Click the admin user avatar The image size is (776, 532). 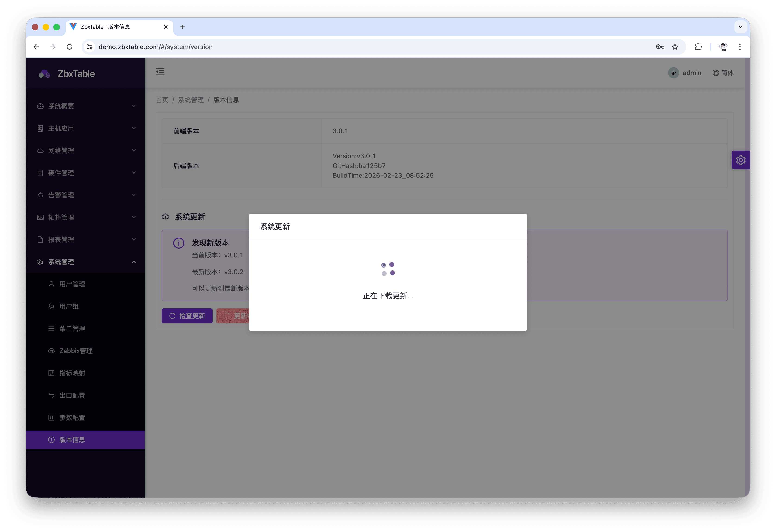click(x=673, y=73)
